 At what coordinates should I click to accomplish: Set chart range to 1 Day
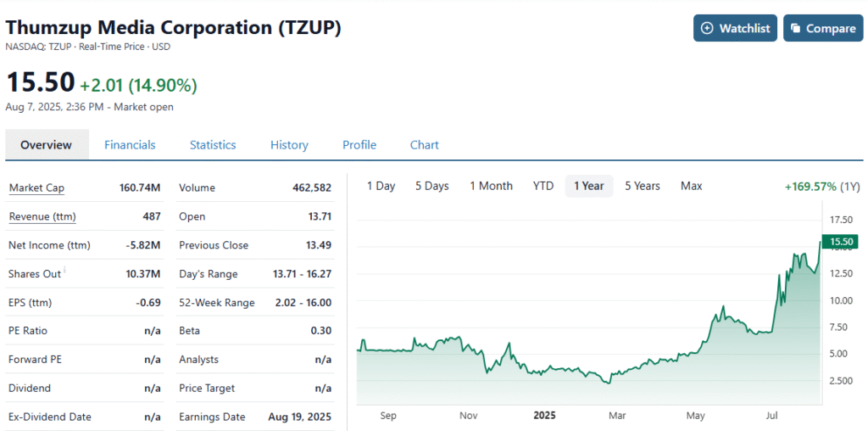pyautogui.click(x=381, y=186)
